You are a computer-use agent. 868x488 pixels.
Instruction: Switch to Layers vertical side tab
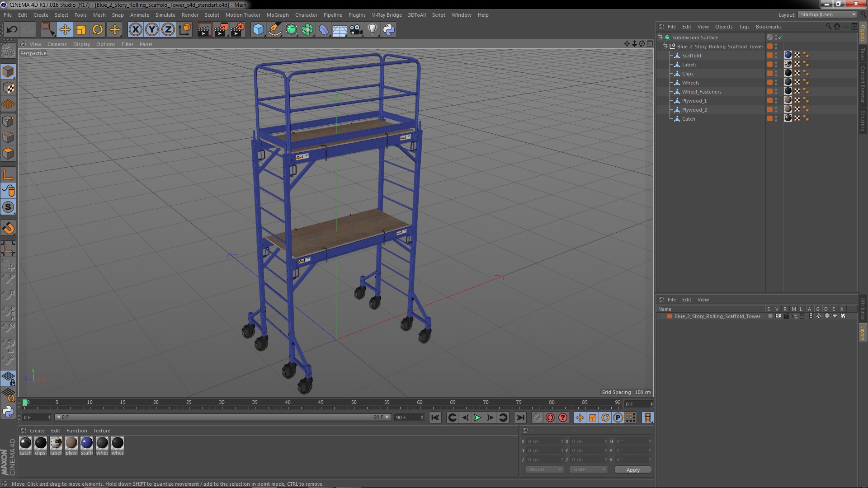click(863, 333)
